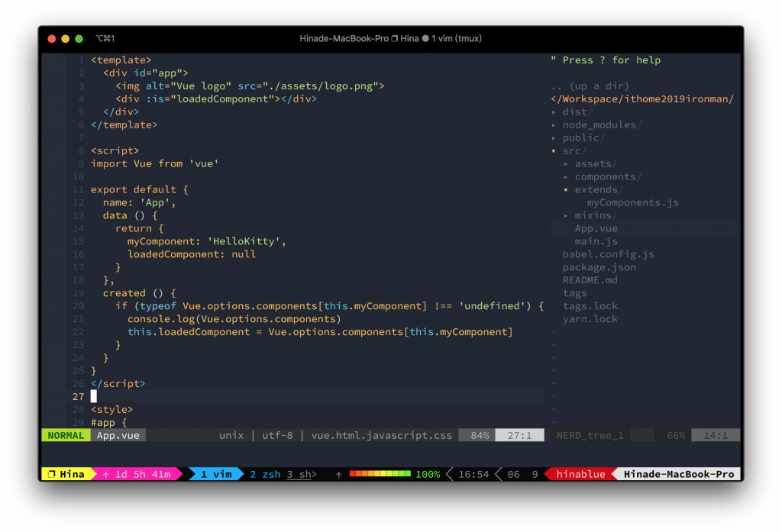Click the Hinade-MacBook-Pro hostname segment
Screen dimensions: 782x532
[x=679, y=474]
